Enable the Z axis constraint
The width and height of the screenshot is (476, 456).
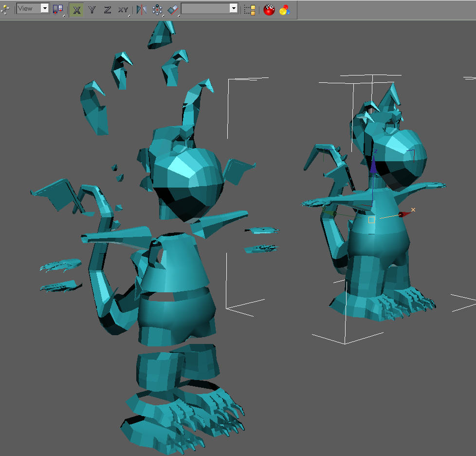pos(107,10)
